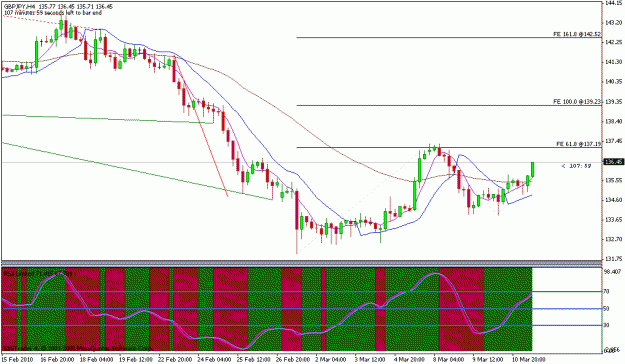The image size is (625, 364).
Task: Click the '10 Mar 20:00' time label
Action: 529,360
